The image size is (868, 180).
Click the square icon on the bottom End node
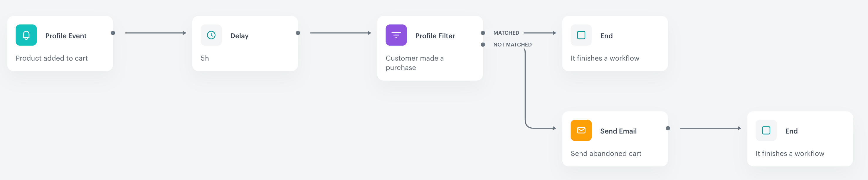tap(766, 130)
